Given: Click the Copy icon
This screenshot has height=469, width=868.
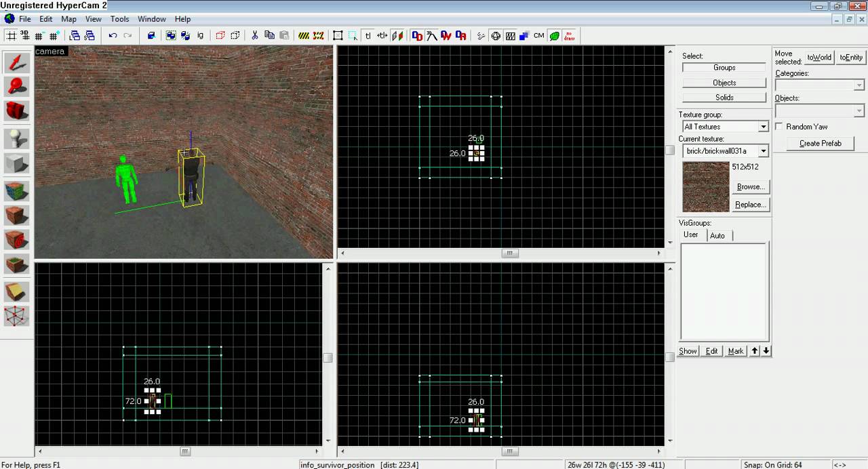Looking at the screenshot, I should [269, 35].
